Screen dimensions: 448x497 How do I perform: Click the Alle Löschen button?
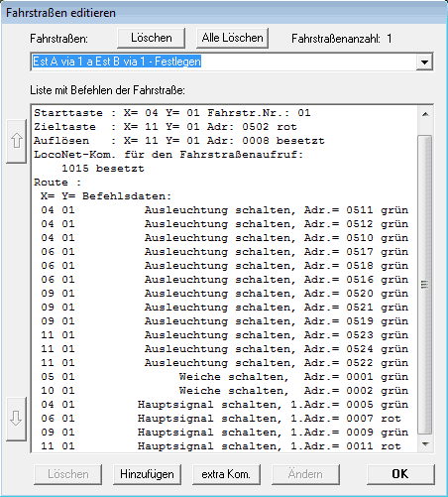232,38
